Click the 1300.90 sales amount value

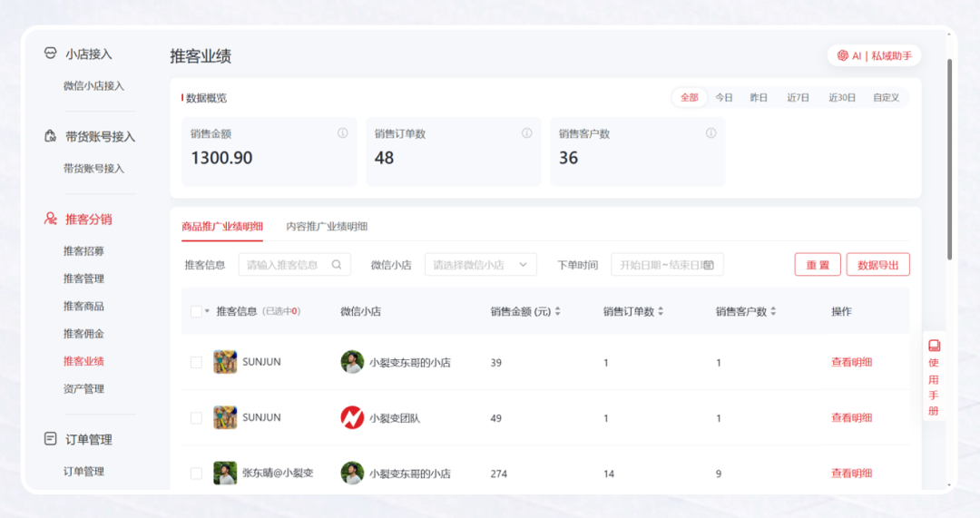(x=221, y=158)
